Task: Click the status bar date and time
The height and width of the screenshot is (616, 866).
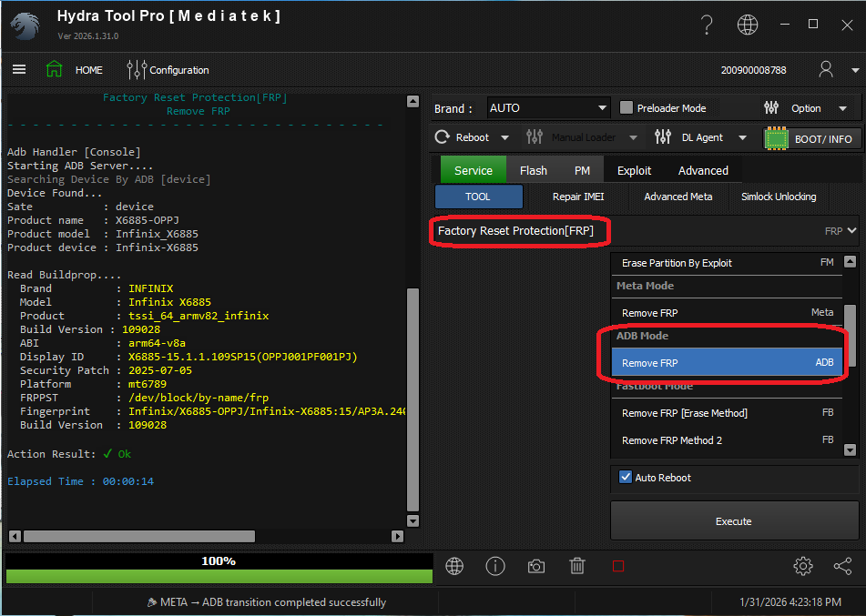Action: (x=790, y=602)
